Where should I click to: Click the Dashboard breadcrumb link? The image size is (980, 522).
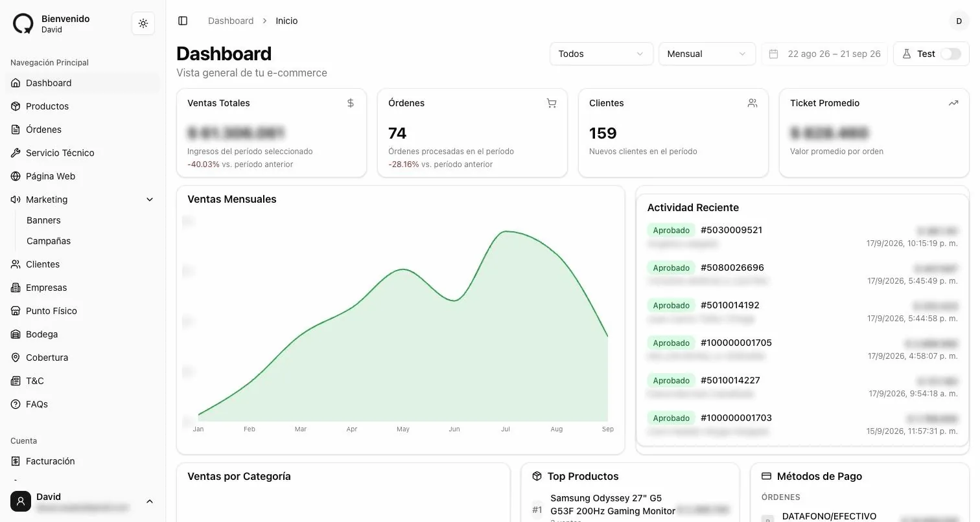tap(231, 21)
